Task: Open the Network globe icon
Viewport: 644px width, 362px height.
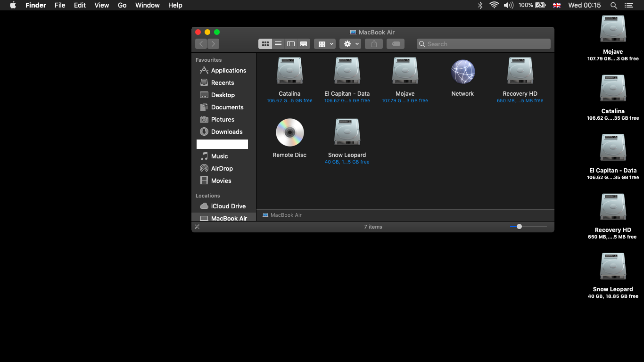Action: [x=462, y=72]
